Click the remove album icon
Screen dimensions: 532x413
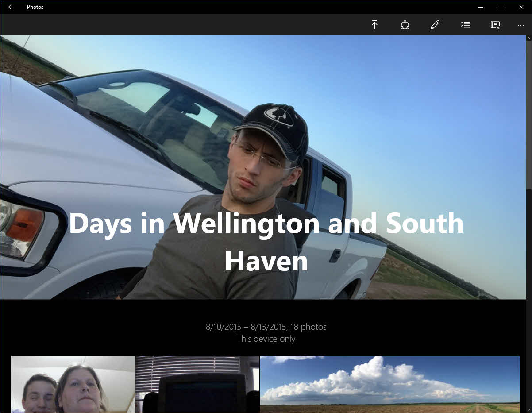(x=495, y=25)
